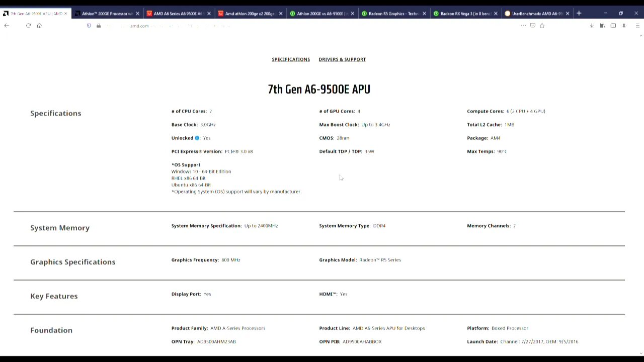Click the Unlocked info tooltip icon

(x=197, y=138)
